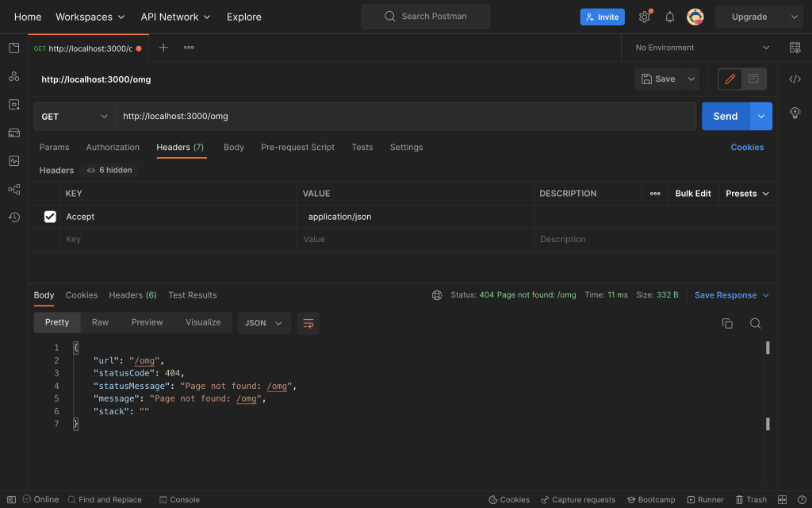Open request Settings tab

pyautogui.click(x=407, y=147)
